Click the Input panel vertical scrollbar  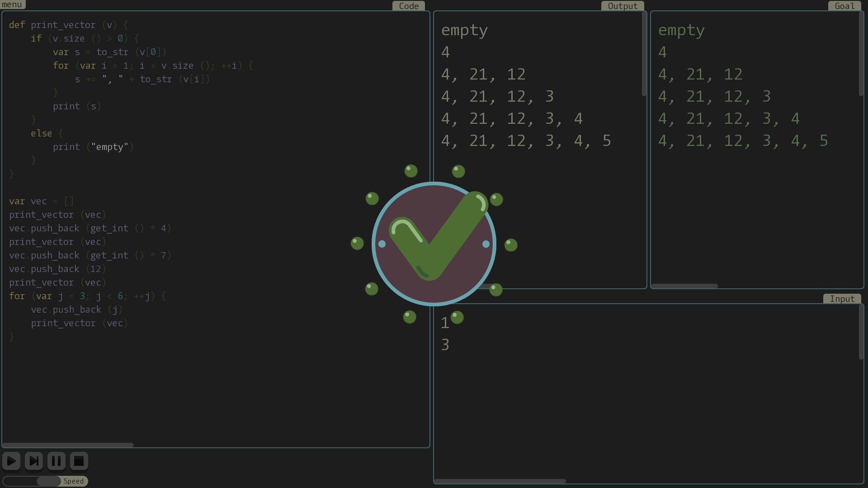click(x=861, y=332)
